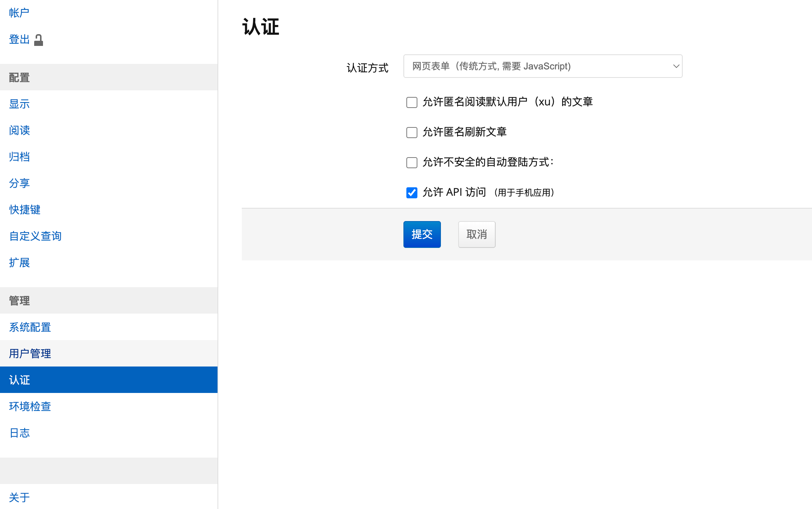Image resolution: width=812 pixels, height=509 pixels.
Task: Open 系统配置 system configuration
Action: [x=30, y=327]
